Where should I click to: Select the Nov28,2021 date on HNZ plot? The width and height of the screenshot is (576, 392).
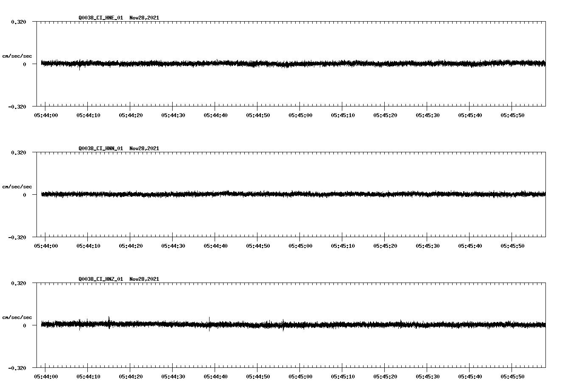click(x=145, y=279)
